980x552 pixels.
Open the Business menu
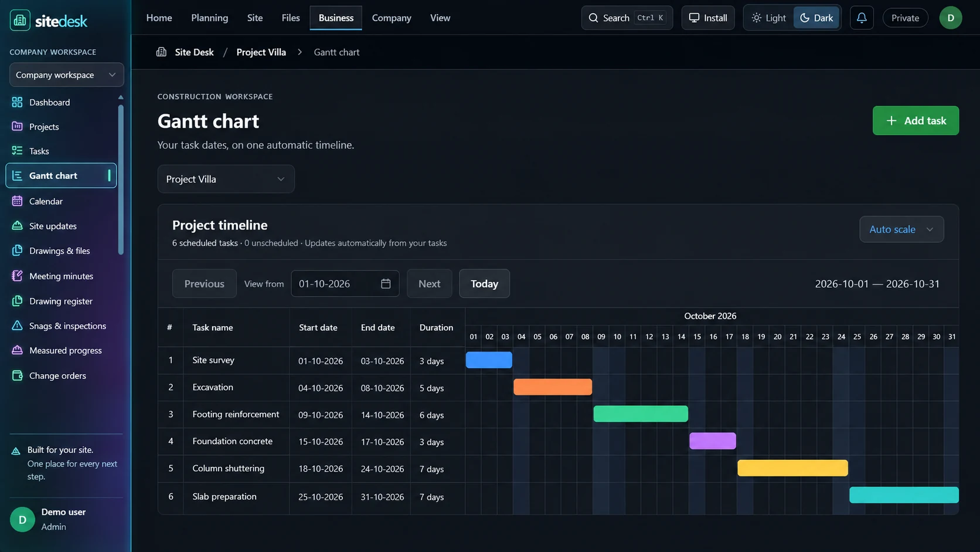[x=336, y=18]
